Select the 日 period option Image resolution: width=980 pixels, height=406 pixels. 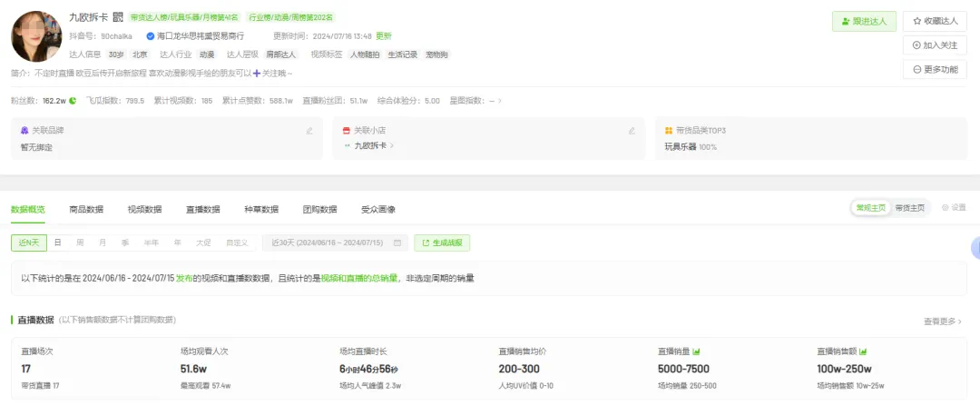tap(57, 243)
